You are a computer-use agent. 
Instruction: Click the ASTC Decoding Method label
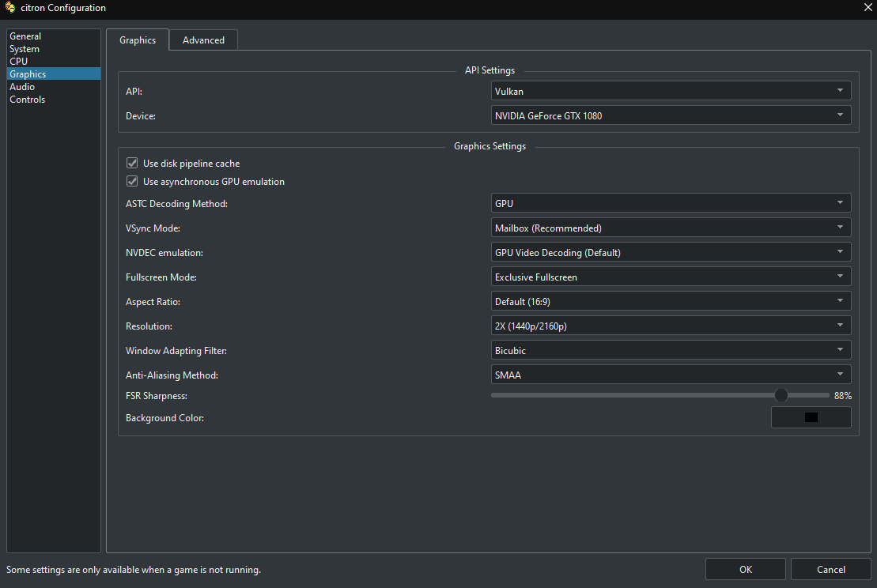(176, 203)
